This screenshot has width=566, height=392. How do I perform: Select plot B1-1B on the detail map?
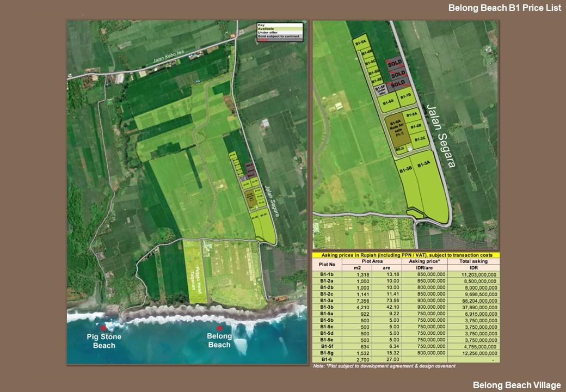click(405, 96)
